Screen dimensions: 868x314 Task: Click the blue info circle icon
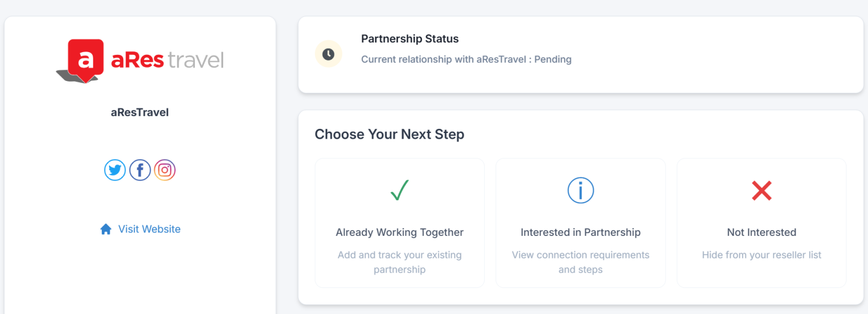click(580, 191)
